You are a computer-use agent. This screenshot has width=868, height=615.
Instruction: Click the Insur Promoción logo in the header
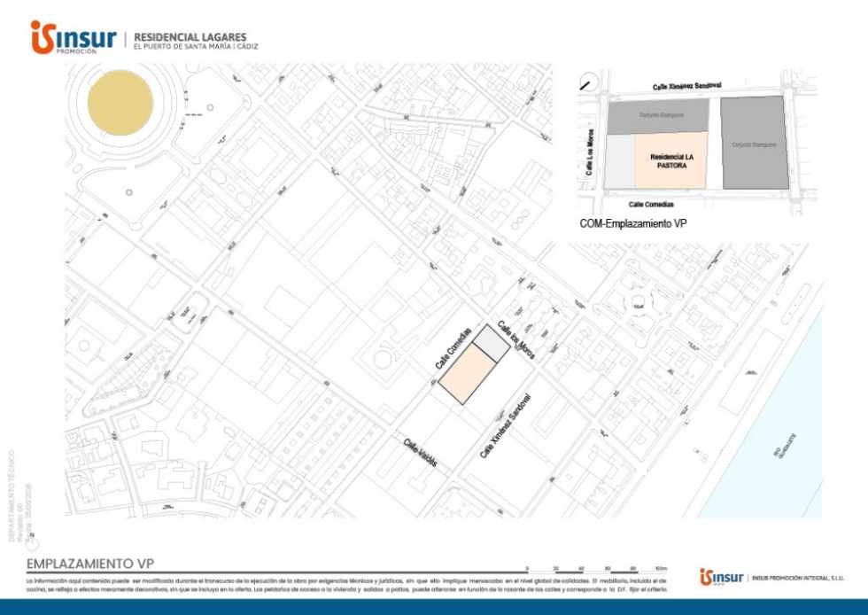point(74,37)
